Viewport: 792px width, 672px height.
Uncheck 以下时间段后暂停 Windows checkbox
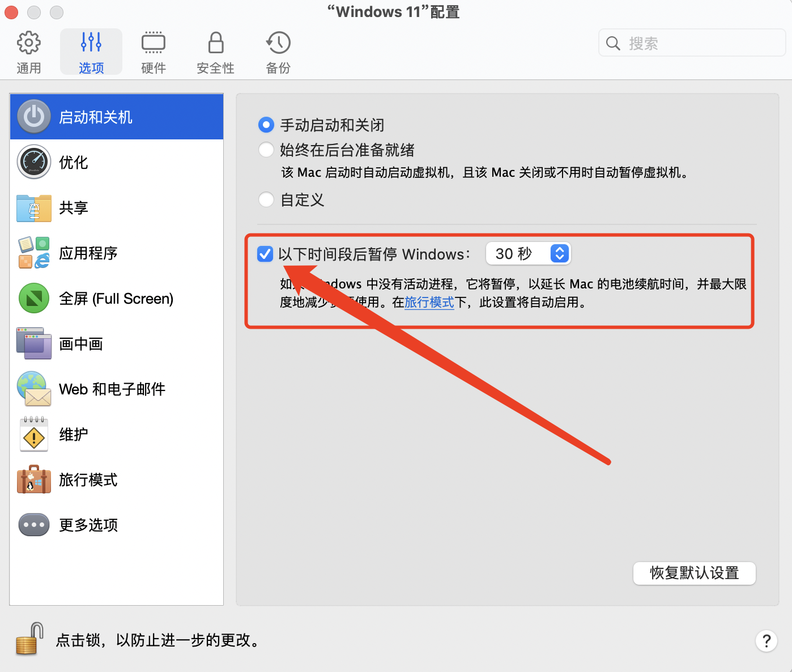click(265, 254)
